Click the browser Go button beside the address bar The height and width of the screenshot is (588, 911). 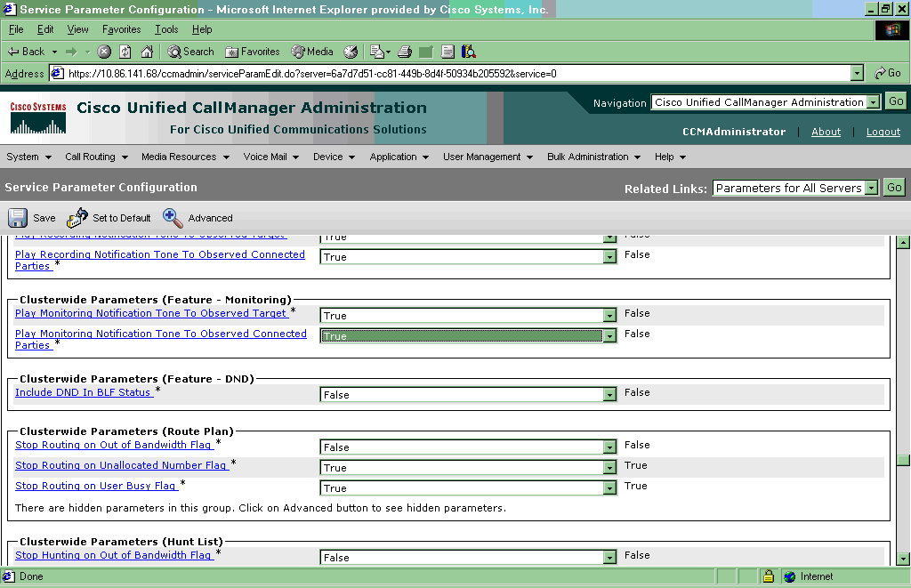point(888,73)
